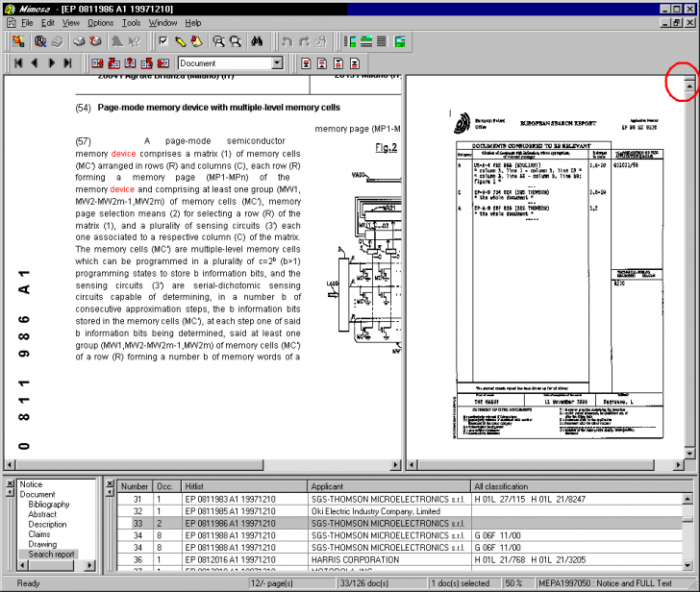Go to last document with skip-forward arrow
700x592 pixels.
(x=67, y=63)
